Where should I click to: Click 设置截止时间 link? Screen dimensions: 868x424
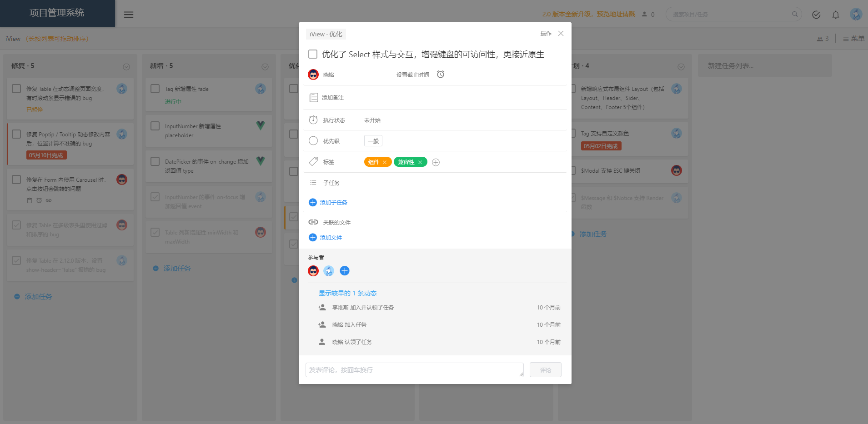pyautogui.click(x=413, y=75)
